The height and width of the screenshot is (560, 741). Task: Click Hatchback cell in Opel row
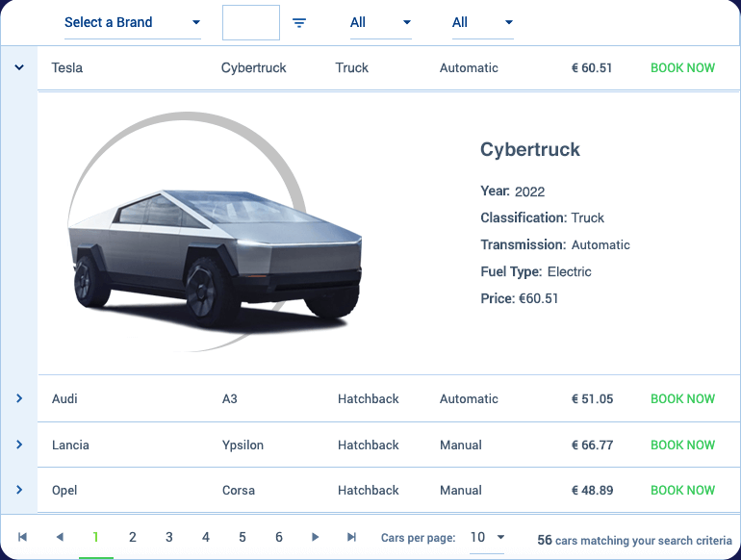(x=369, y=491)
